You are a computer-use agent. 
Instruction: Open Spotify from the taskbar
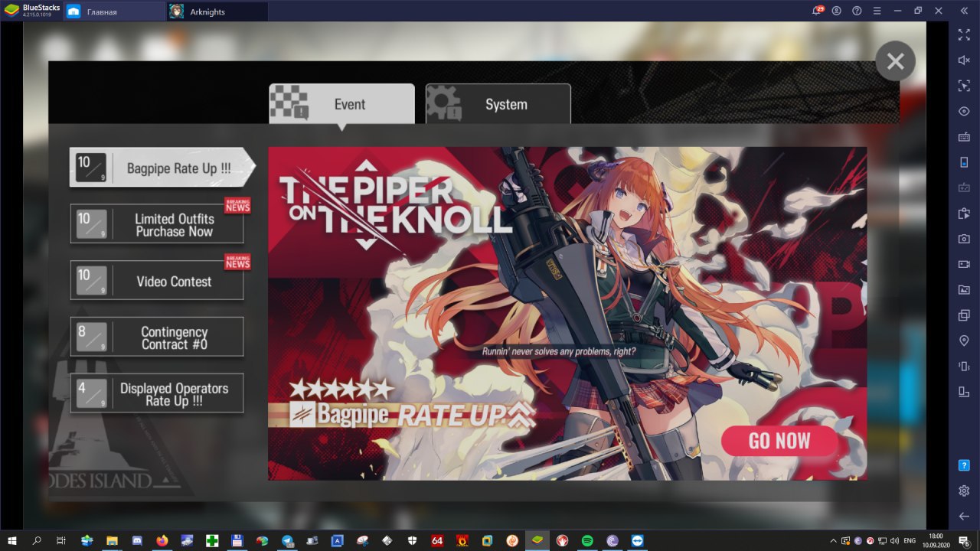587,540
